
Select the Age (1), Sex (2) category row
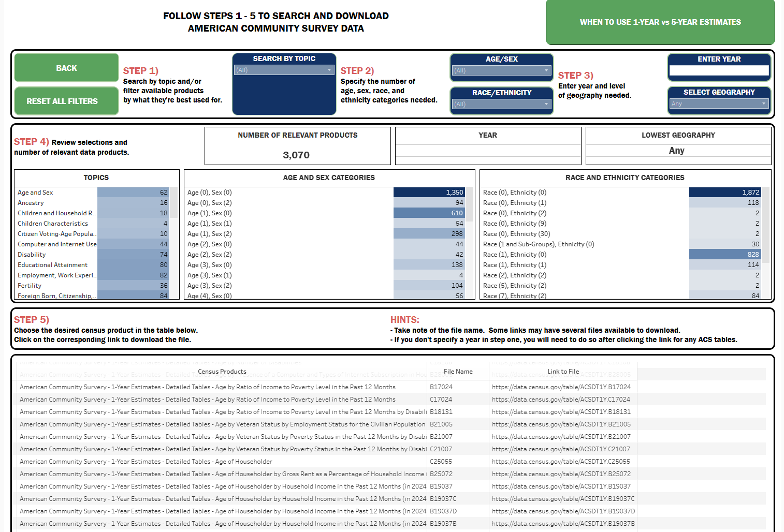point(326,234)
